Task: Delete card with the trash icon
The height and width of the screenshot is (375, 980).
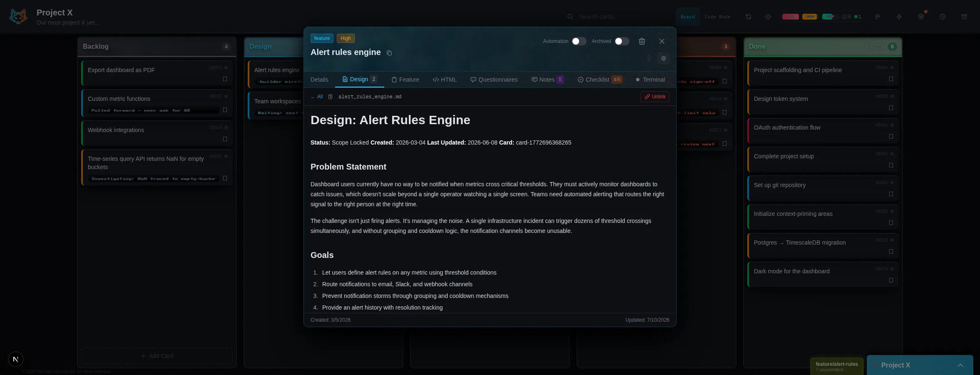Action: [x=642, y=41]
